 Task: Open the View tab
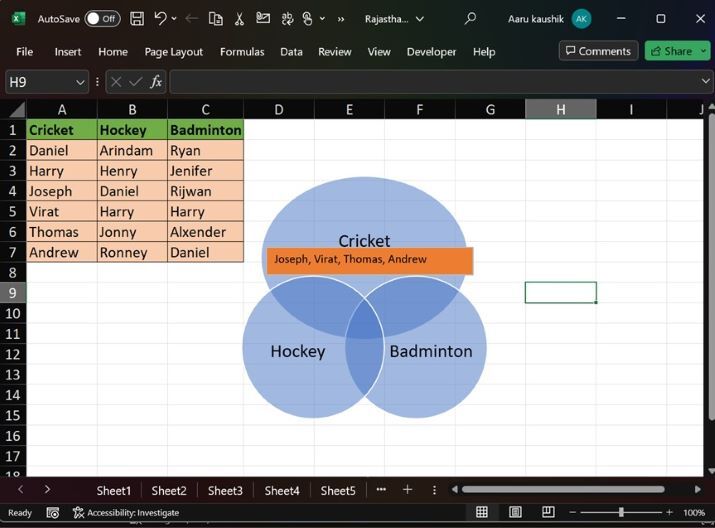click(x=379, y=52)
